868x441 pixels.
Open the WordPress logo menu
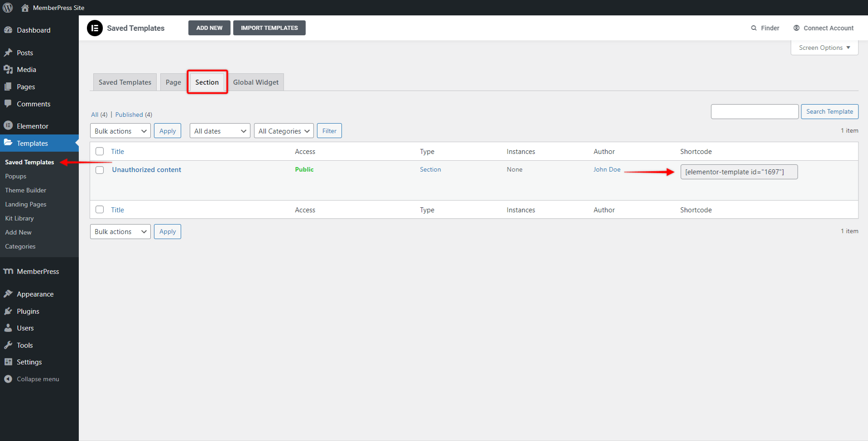[8, 8]
